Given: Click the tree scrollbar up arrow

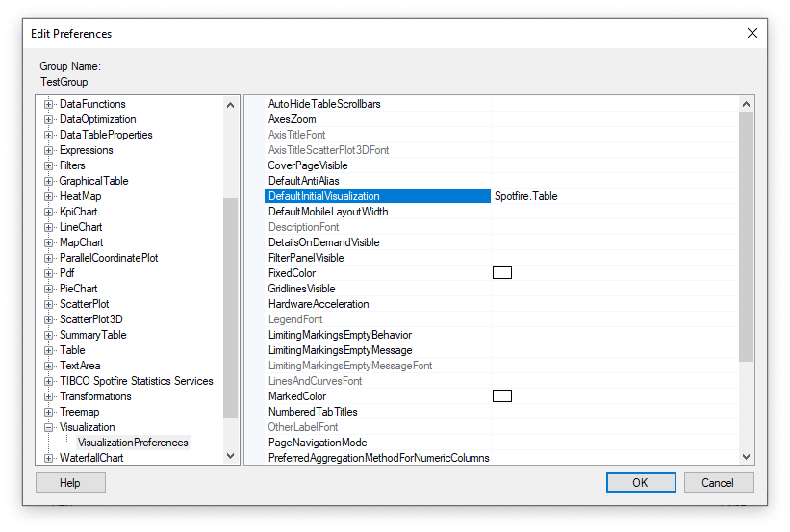Looking at the screenshot, I should pos(230,105).
